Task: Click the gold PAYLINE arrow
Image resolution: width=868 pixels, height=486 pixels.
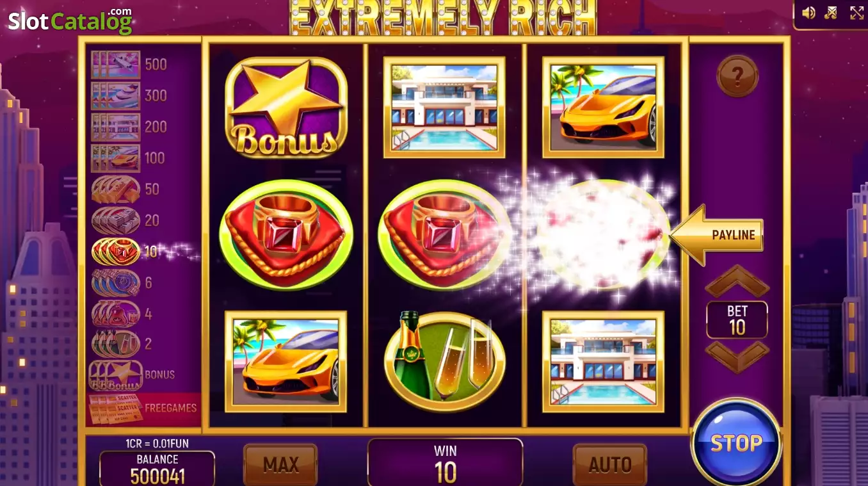Action: (717, 235)
